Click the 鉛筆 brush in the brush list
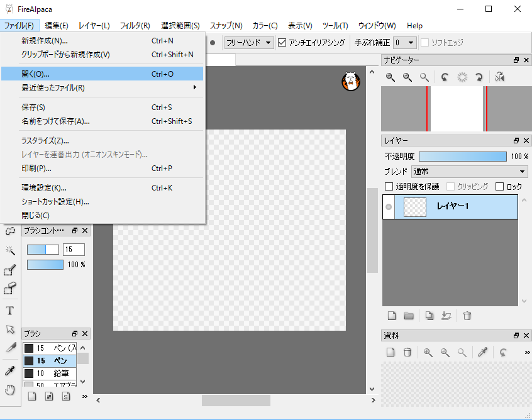 [47, 373]
